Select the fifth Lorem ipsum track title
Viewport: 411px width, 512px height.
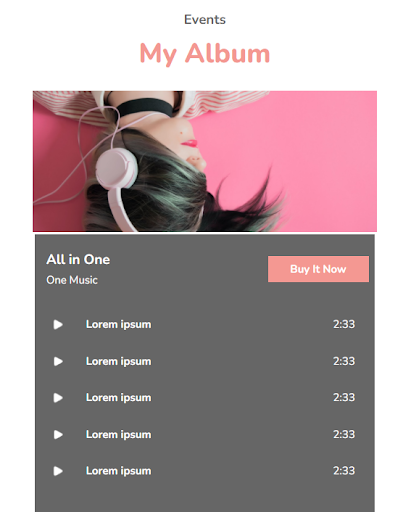point(118,471)
